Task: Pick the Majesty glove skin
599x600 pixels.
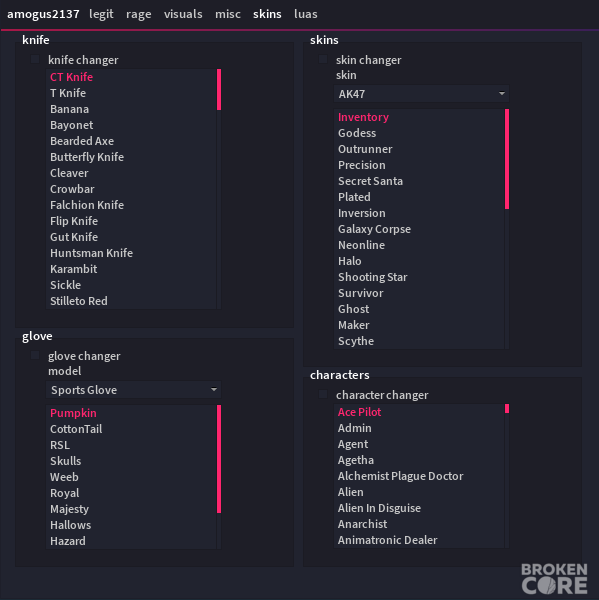Action: tap(131, 509)
